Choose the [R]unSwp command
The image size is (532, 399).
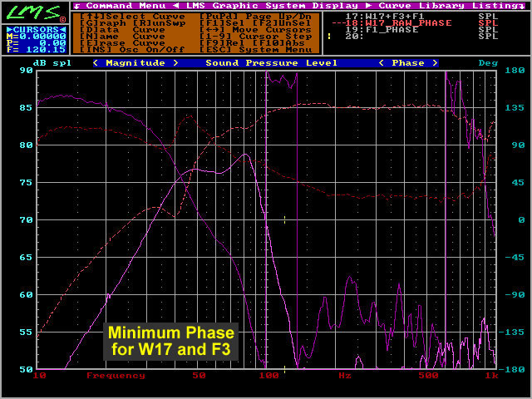pyautogui.click(x=159, y=23)
